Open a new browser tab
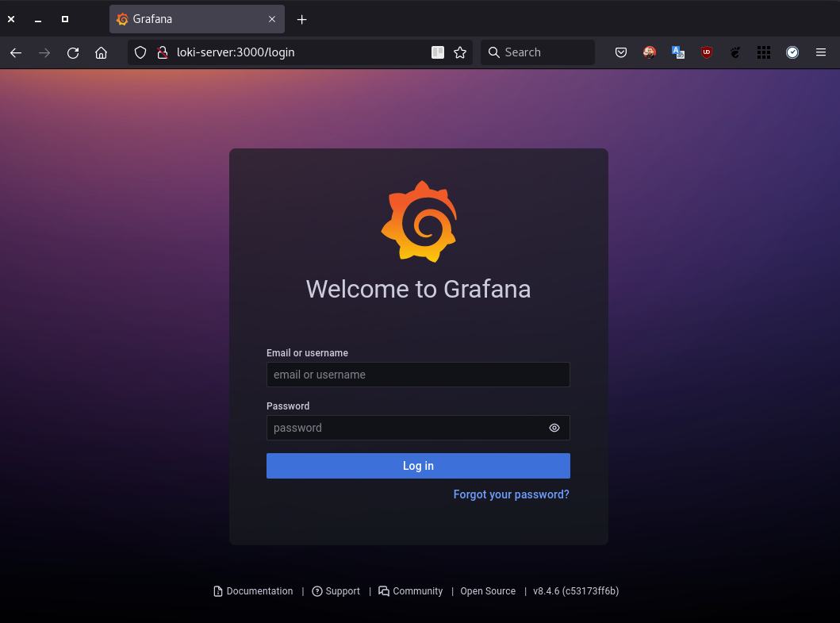 tap(301, 19)
